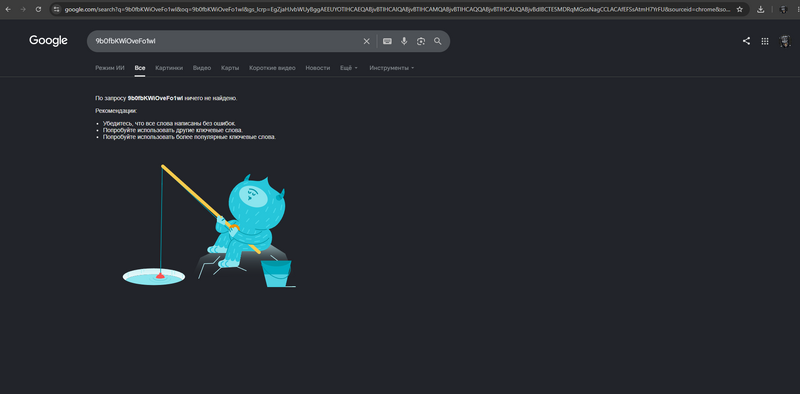Clear the search query with X icon
The height and width of the screenshot is (394, 800).
pyautogui.click(x=366, y=41)
